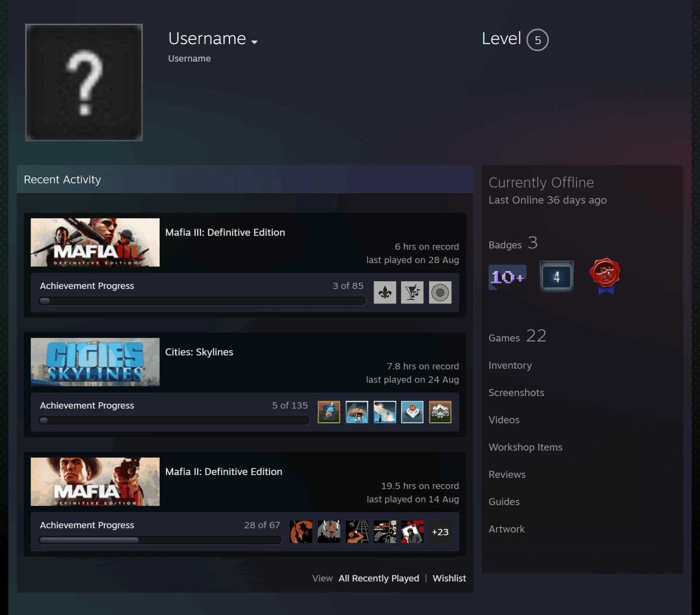Open the 10+ games owned badge
The height and width of the screenshot is (615, 700).
pyautogui.click(x=507, y=277)
